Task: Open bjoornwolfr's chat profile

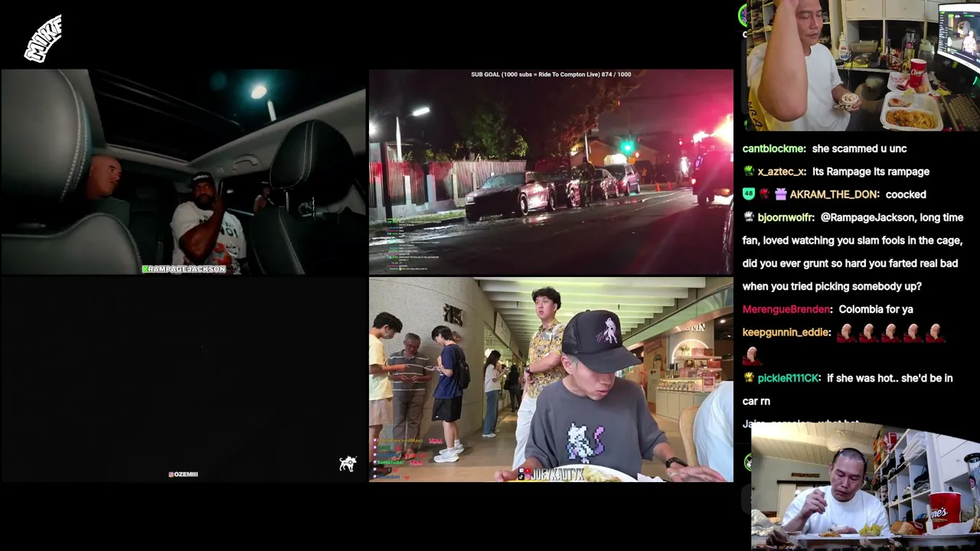Action: [786, 217]
